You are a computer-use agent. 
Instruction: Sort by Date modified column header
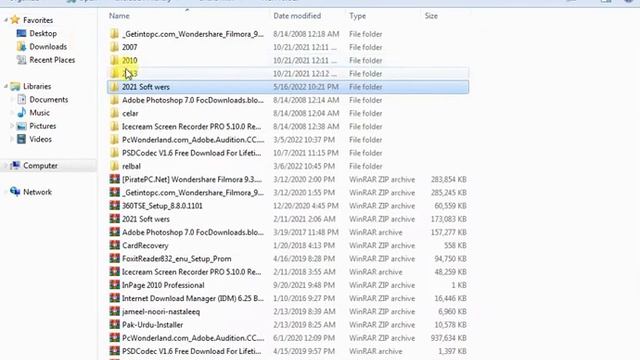click(x=297, y=16)
